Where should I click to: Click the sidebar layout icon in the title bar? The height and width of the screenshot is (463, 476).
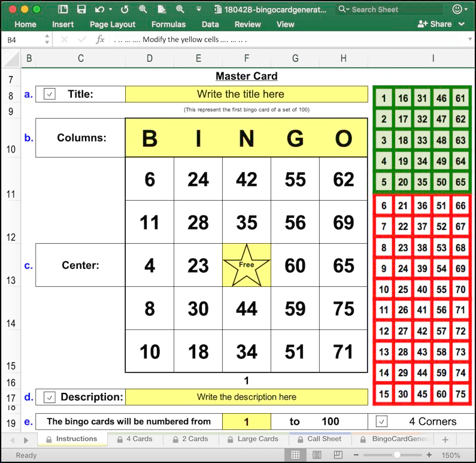(63, 9)
